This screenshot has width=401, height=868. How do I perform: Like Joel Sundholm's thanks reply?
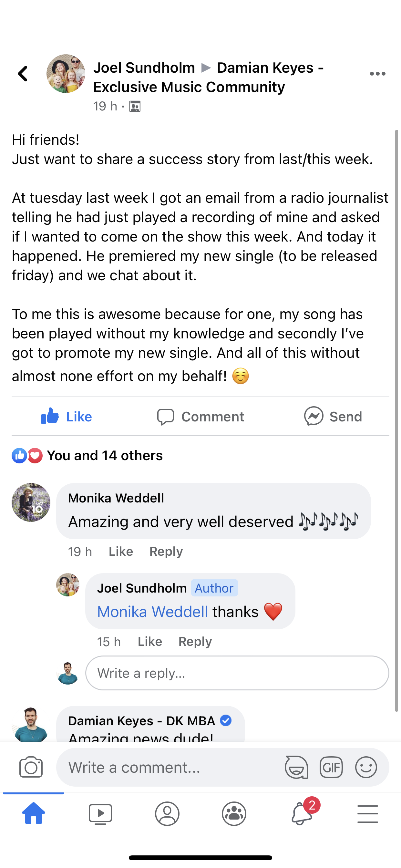pos(150,642)
